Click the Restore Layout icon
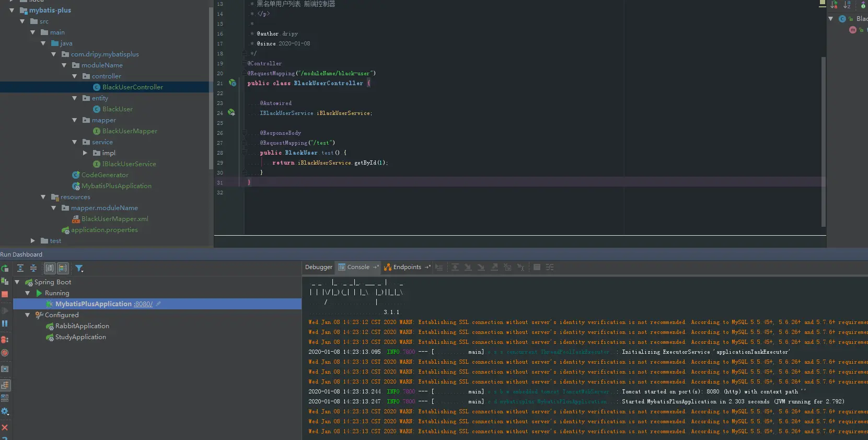Viewport: 868px width, 440px height. point(5,385)
